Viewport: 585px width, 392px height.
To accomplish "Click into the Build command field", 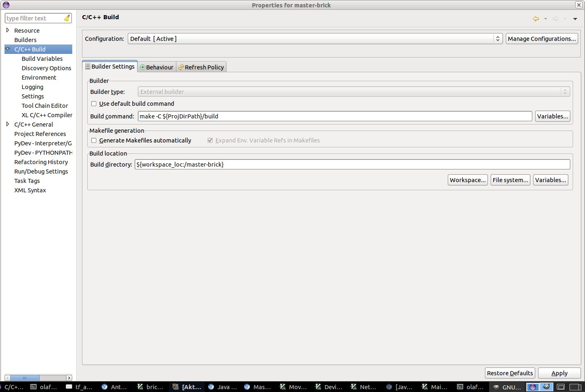I will [x=335, y=116].
